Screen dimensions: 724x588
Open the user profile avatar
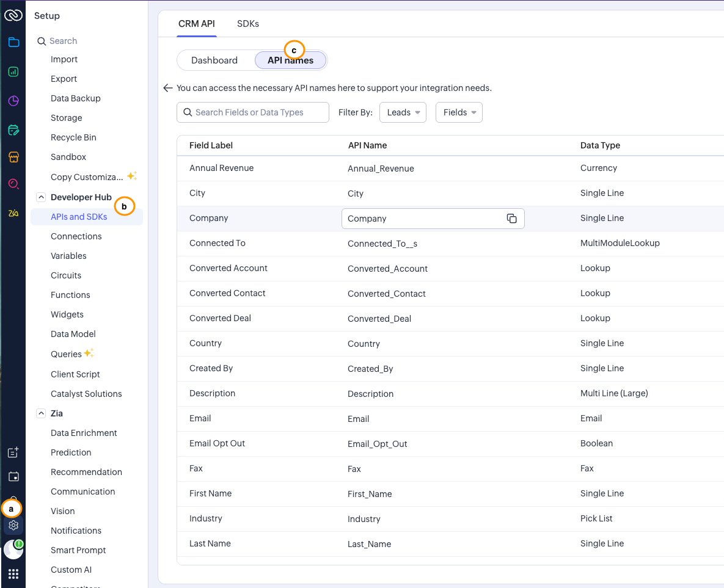13,550
